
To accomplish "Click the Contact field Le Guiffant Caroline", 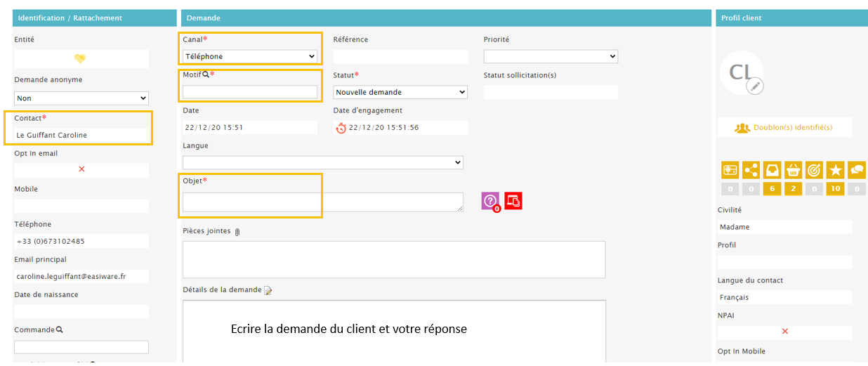I will tap(81, 135).
